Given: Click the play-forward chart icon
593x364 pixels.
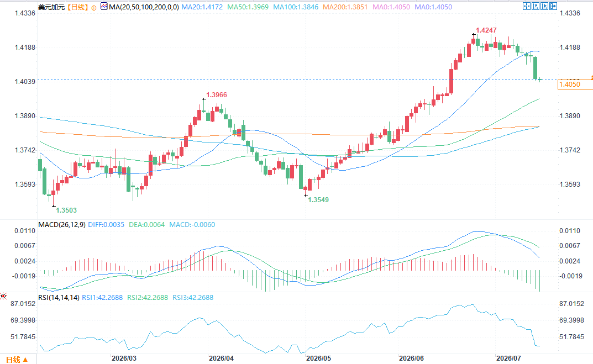Looking at the screenshot, I should pyautogui.click(x=544, y=6).
